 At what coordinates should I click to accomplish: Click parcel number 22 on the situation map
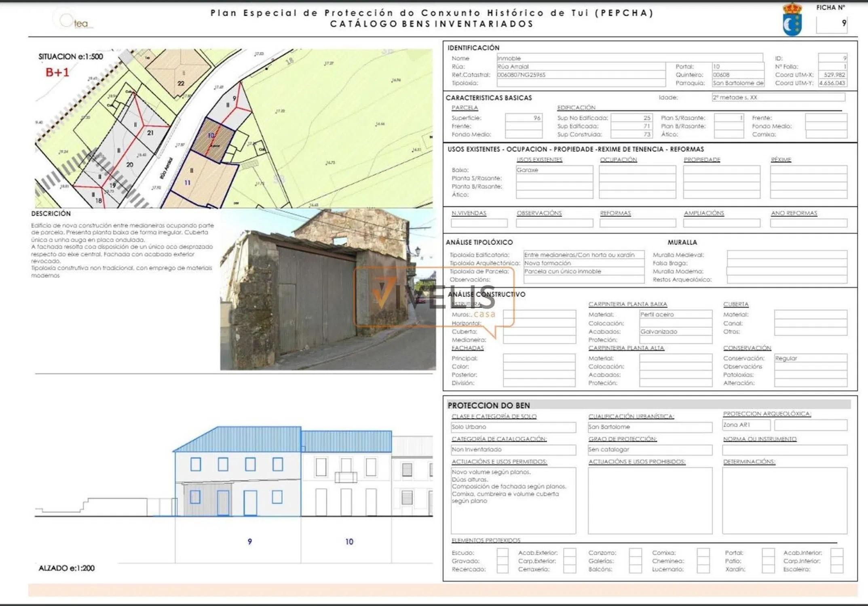(x=181, y=83)
